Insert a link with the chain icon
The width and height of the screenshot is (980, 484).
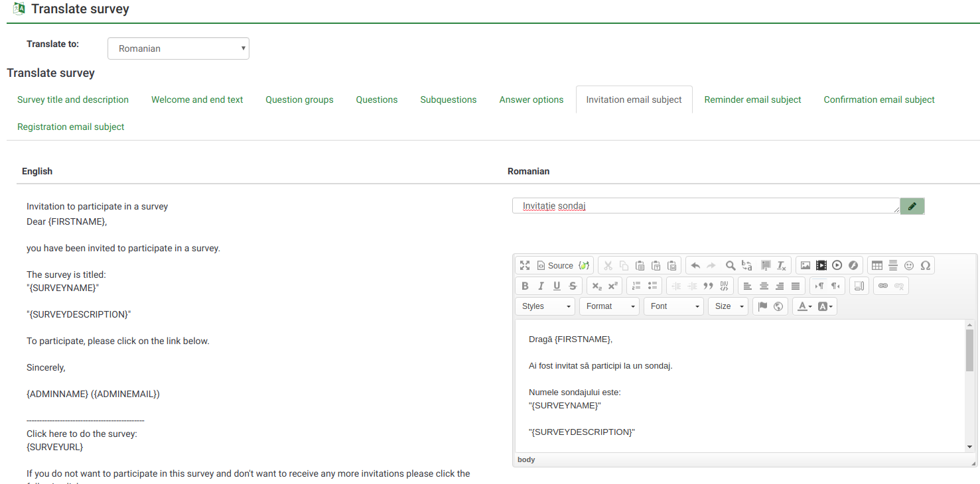(883, 286)
